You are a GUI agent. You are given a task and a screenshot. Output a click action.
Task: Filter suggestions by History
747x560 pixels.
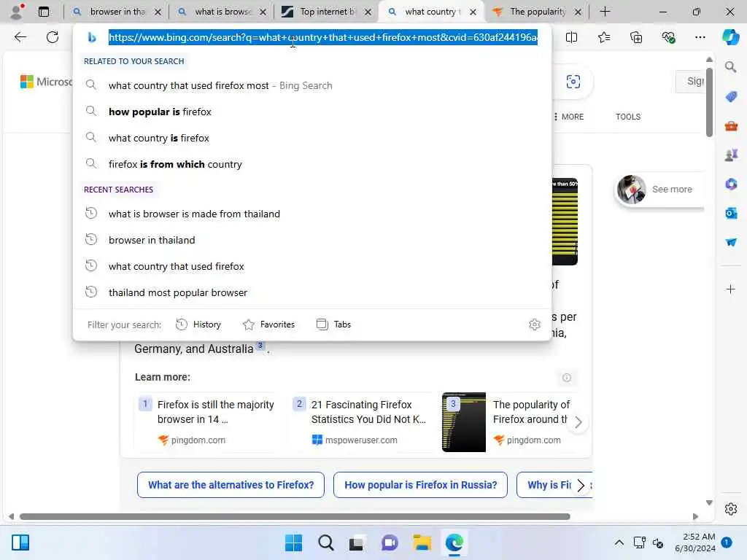tap(198, 324)
